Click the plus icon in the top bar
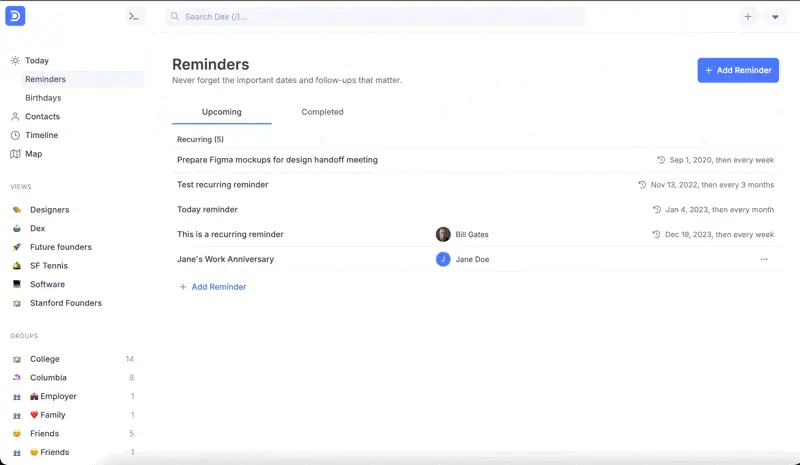This screenshot has width=800, height=465. [x=748, y=16]
